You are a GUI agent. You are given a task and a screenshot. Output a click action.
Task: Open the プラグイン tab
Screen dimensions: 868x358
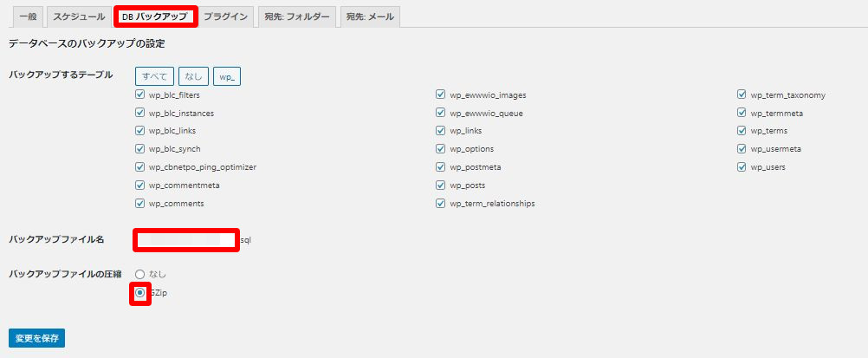pos(225,16)
